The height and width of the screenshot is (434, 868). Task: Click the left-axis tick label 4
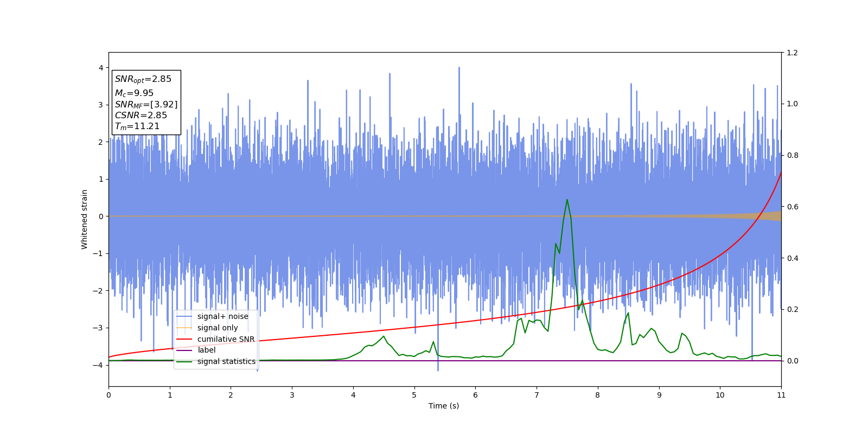(x=101, y=68)
